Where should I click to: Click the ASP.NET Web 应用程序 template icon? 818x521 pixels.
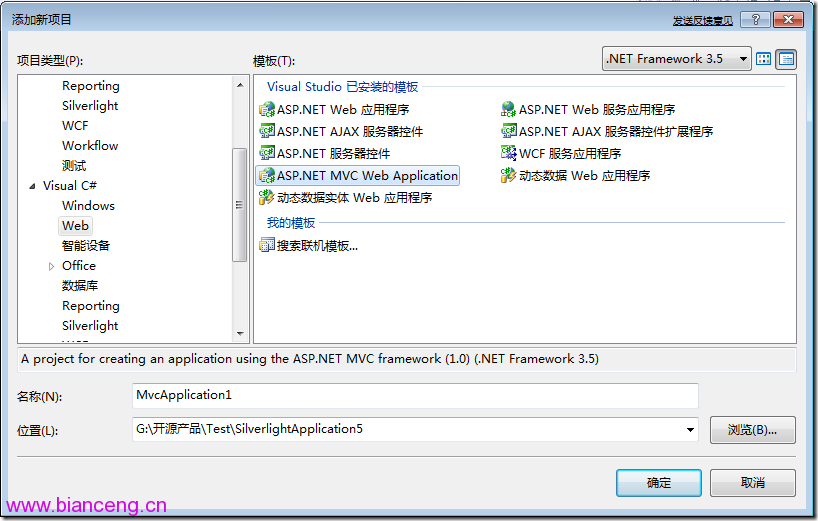pos(267,110)
